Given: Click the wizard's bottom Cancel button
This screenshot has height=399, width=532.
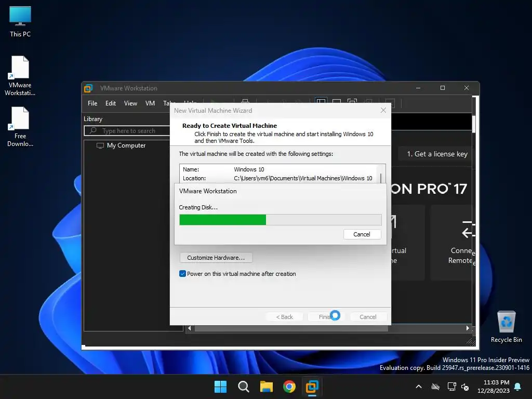Looking at the screenshot, I should [x=368, y=317].
